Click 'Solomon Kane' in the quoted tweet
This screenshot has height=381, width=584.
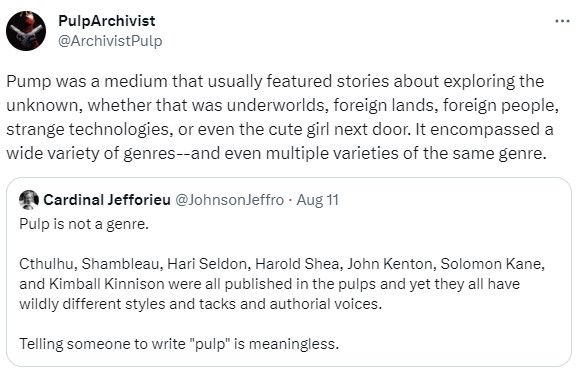click(492, 264)
